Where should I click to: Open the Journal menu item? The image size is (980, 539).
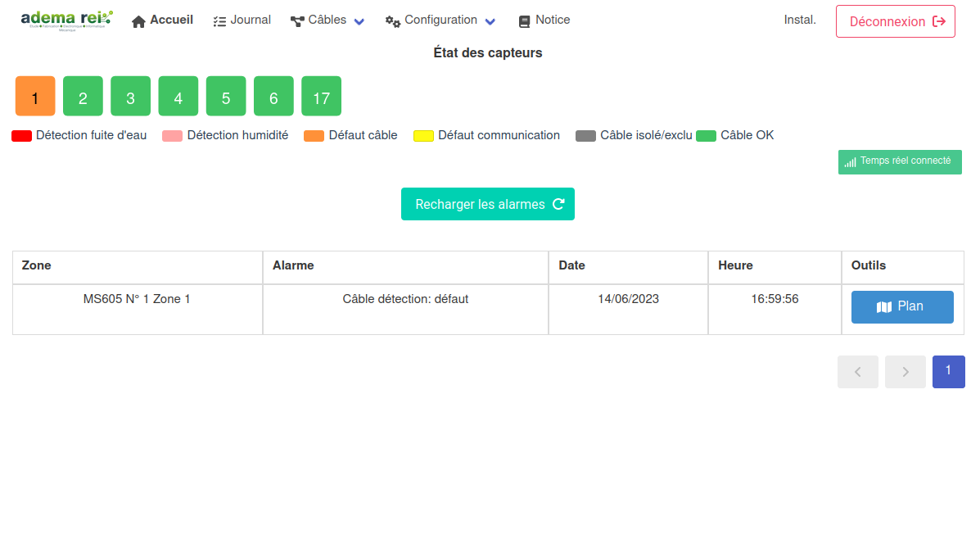click(242, 20)
